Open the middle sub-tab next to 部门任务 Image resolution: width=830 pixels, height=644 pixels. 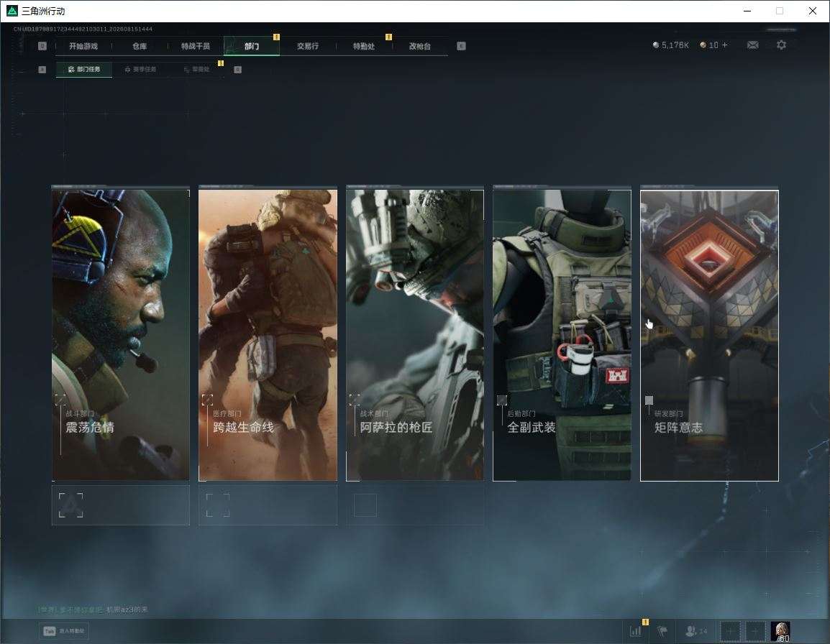pyautogui.click(x=140, y=69)
